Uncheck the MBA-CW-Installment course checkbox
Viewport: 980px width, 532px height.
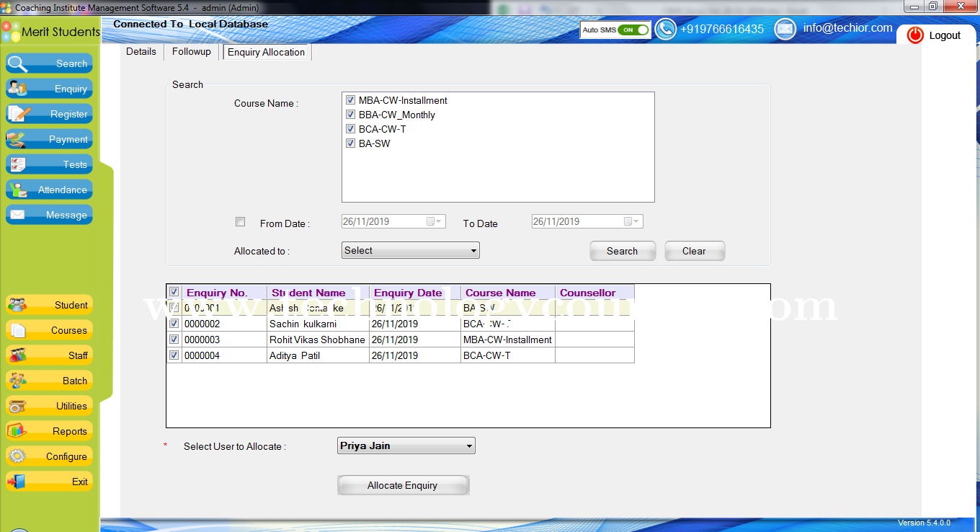tap(351, 100)
